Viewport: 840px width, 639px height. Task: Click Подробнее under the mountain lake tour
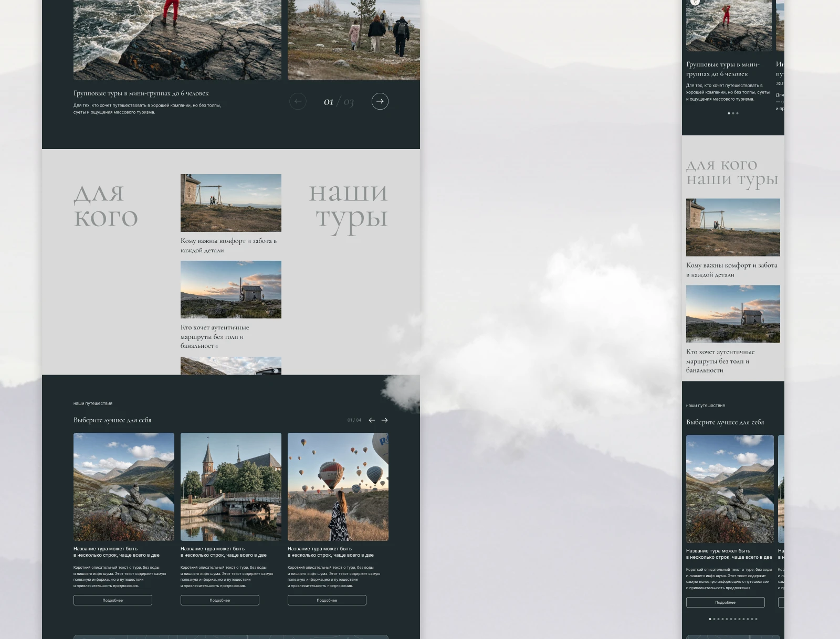[113, 600]
